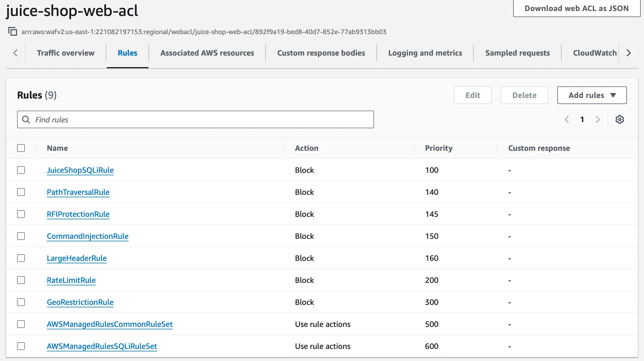Click the Priority column header

[439, 148]
